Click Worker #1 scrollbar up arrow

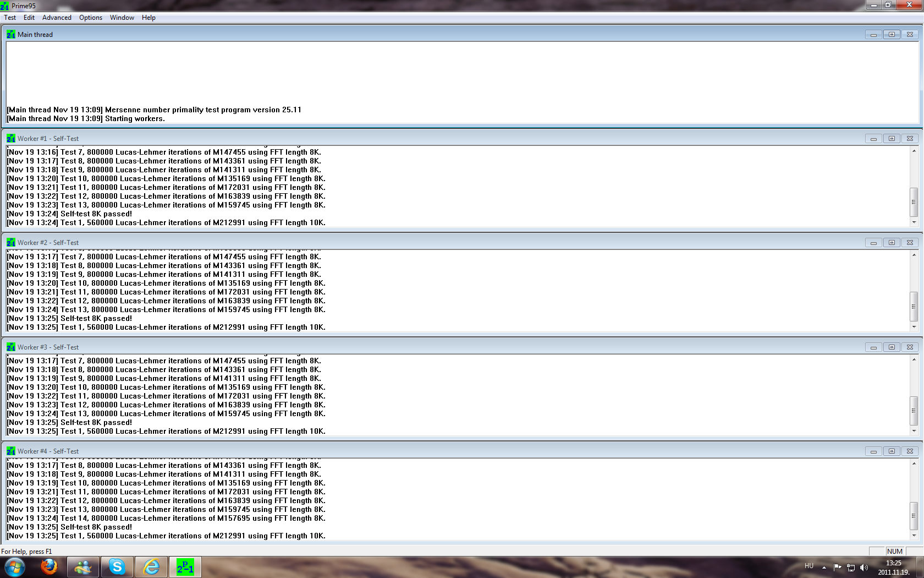[914, 151]
